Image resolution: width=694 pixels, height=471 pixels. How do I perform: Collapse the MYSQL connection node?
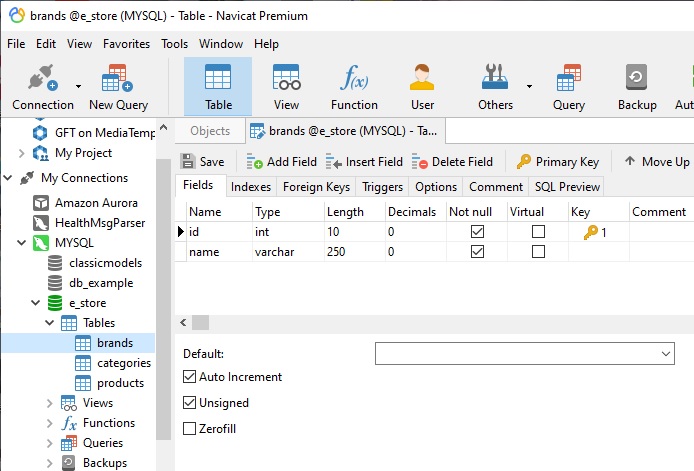(x=21, y=243)
